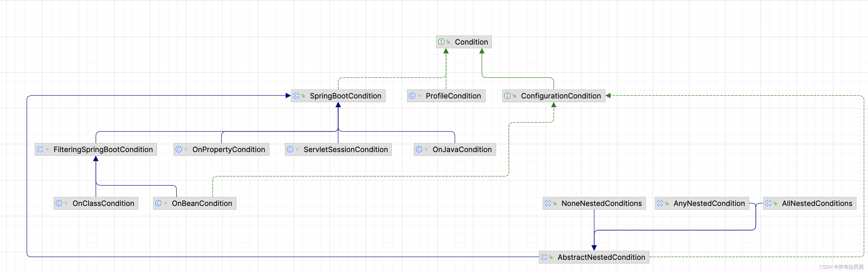Viewport: 868px width, 272px height.
Task: Select the ServletSessionCondition node
Action: pos(338,149)
